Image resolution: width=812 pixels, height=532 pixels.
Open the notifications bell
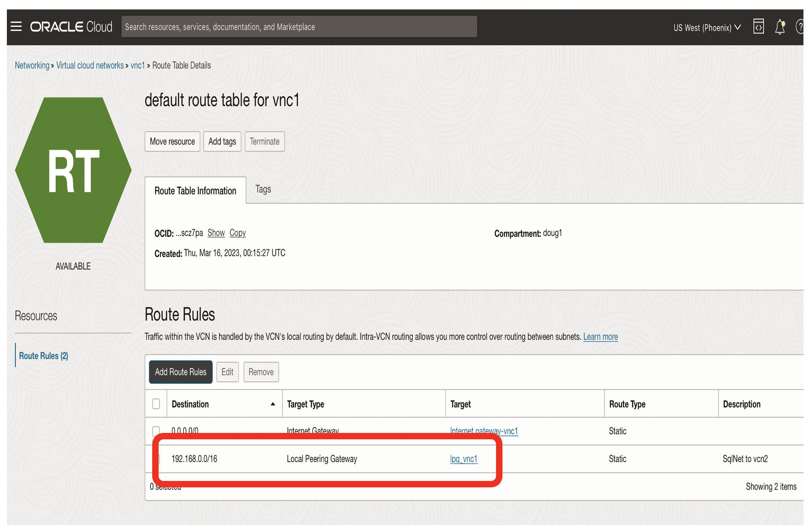point(780,27)
